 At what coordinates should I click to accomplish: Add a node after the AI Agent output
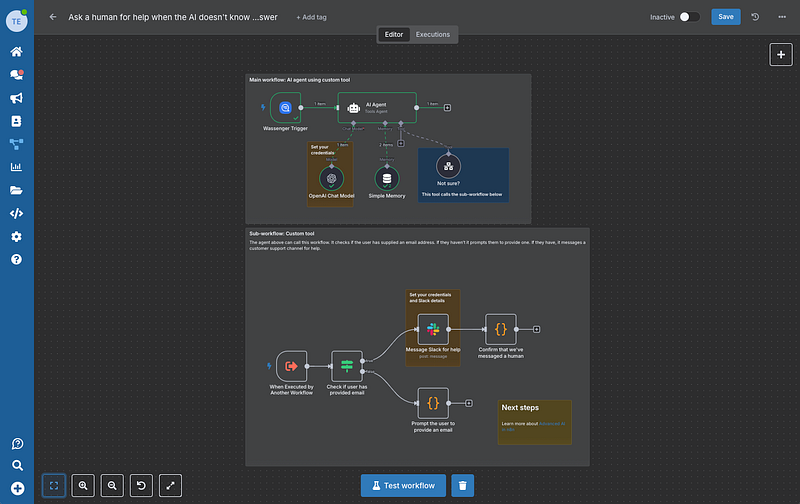447,107
